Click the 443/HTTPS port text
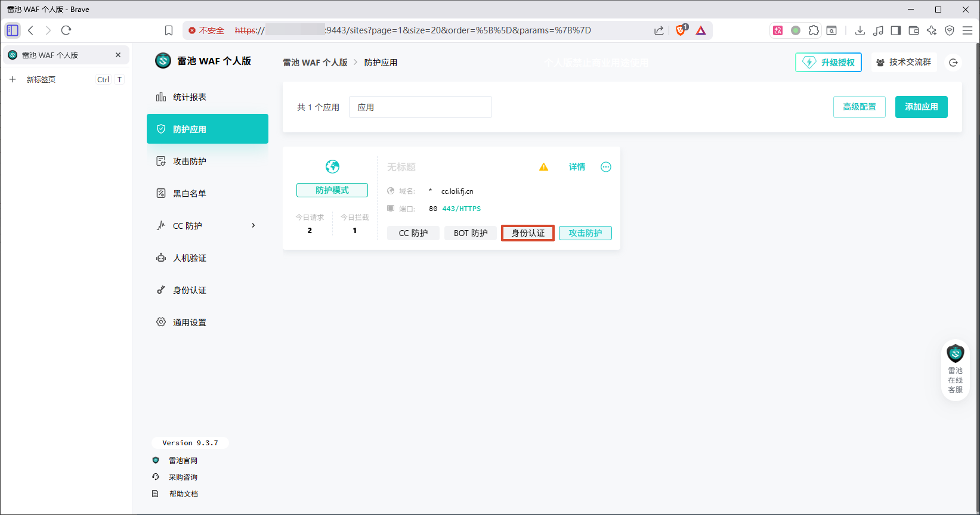Image resolution: width=980 pixels, height=515 pixels. coord(462,209)
